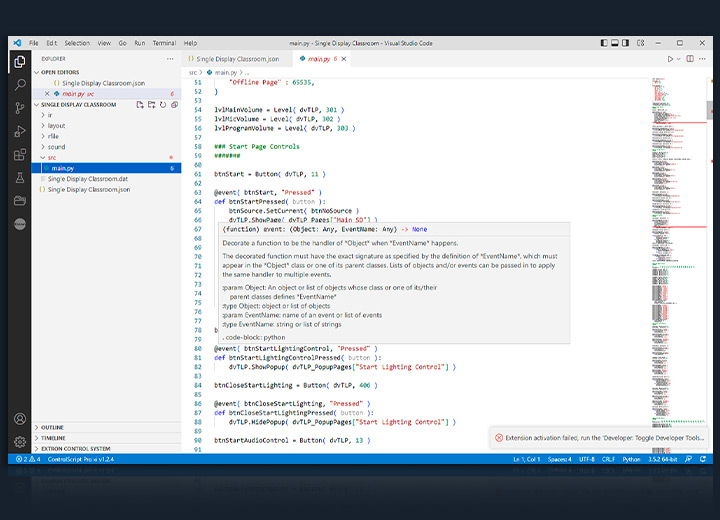Open the folder-shaped activity bar icon
Image resolution: width=720 pixels, height=520 pixels.
coord(20,201)
